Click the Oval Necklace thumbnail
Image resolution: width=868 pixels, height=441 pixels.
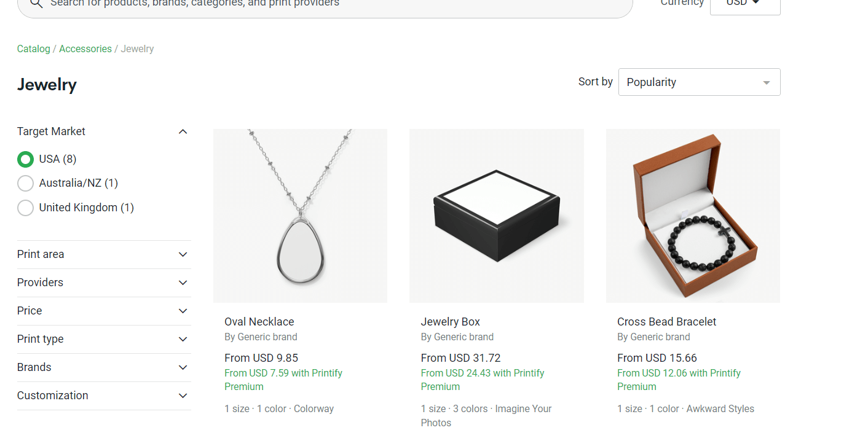[299, 215]
